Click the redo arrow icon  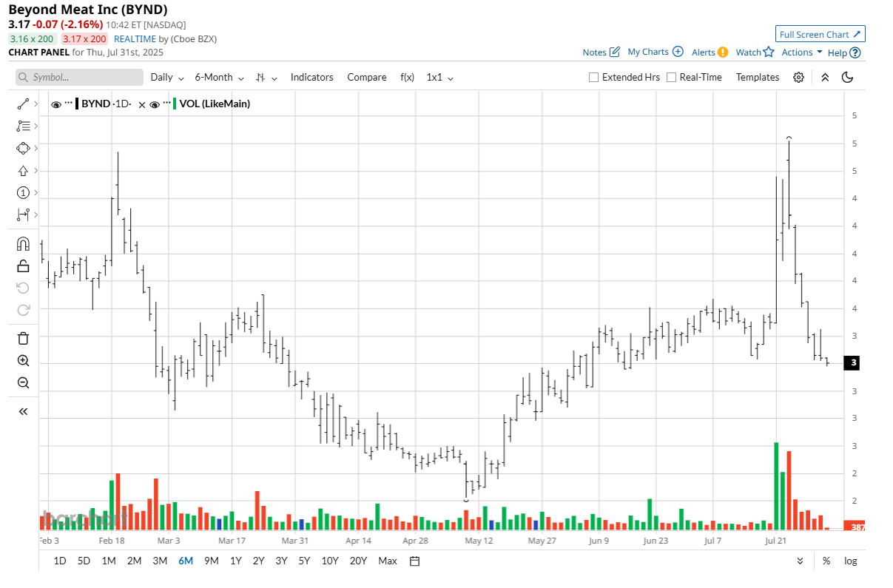pos(22,310)
